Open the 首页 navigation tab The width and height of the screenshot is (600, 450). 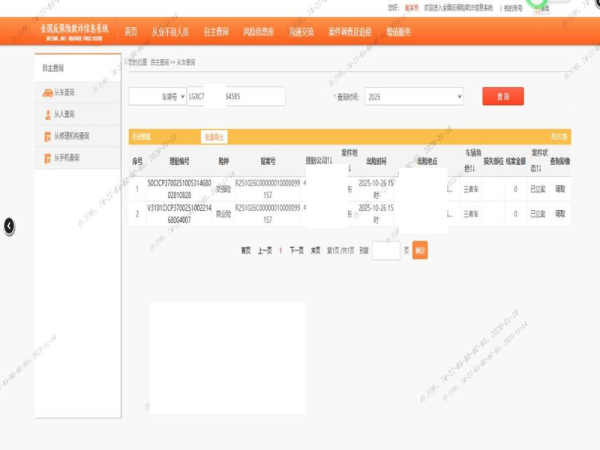click(131, 32)
